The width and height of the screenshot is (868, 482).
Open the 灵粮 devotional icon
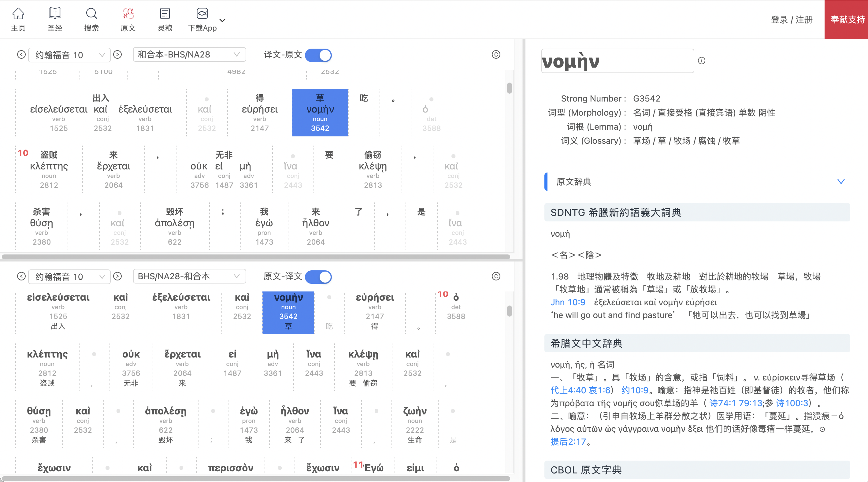165,20
